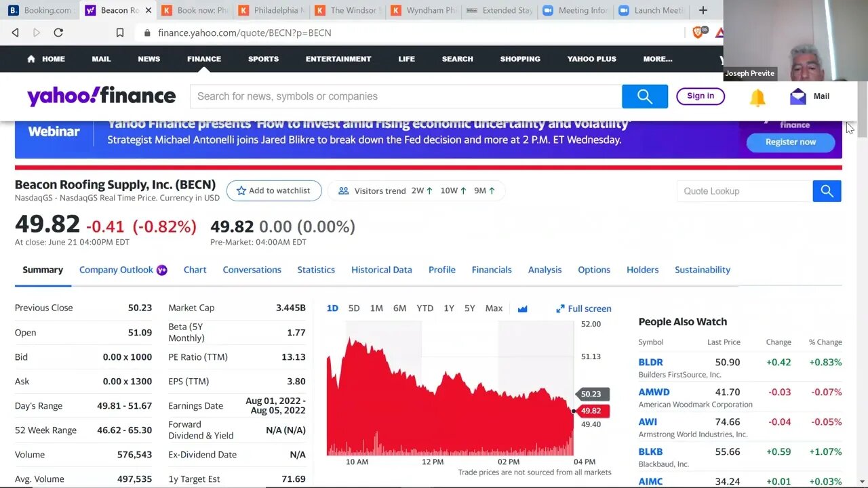Open YAHOO PLUS in top navigation

(x=592, y=59)
